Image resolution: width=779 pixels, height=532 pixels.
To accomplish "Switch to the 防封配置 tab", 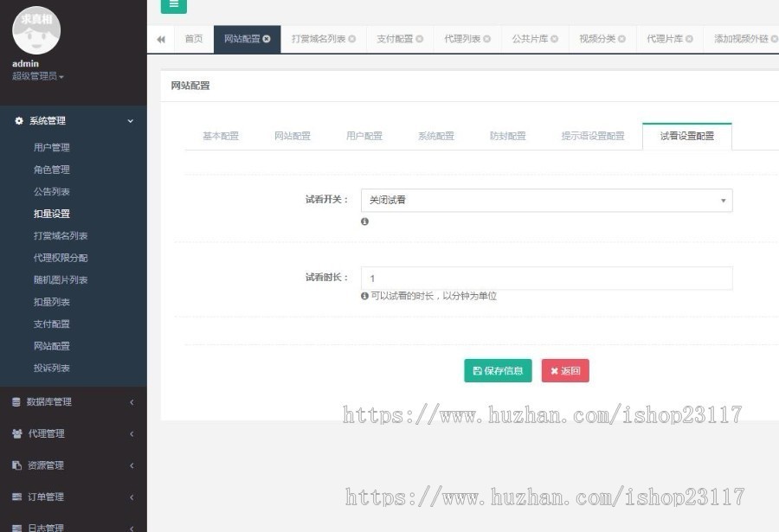I will tap(507, 136).
